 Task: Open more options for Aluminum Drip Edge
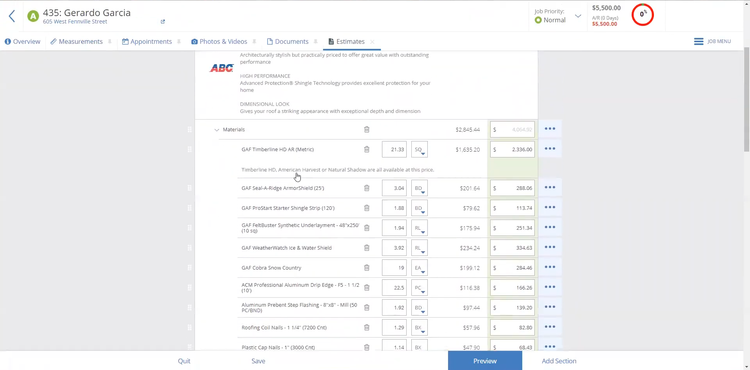tap(550, 287)
